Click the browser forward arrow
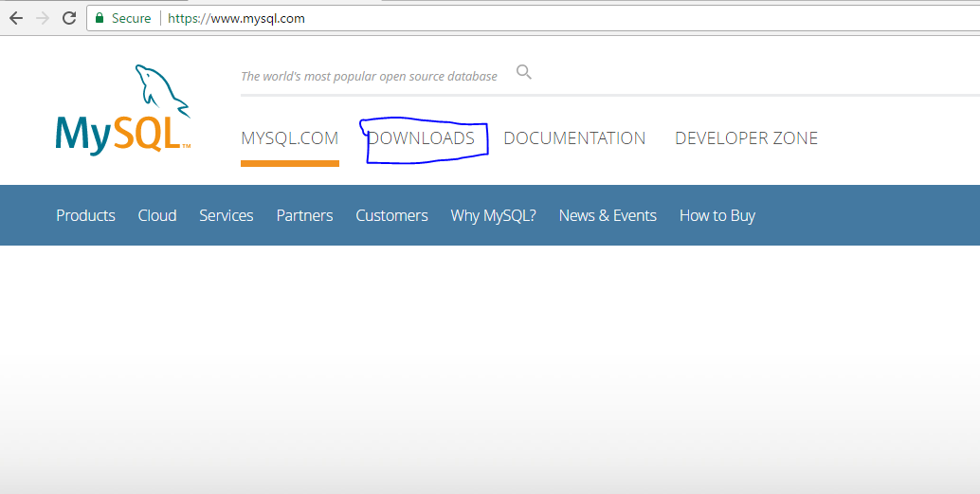The width and height of the screenshot is (980, 494). point(43,18)
